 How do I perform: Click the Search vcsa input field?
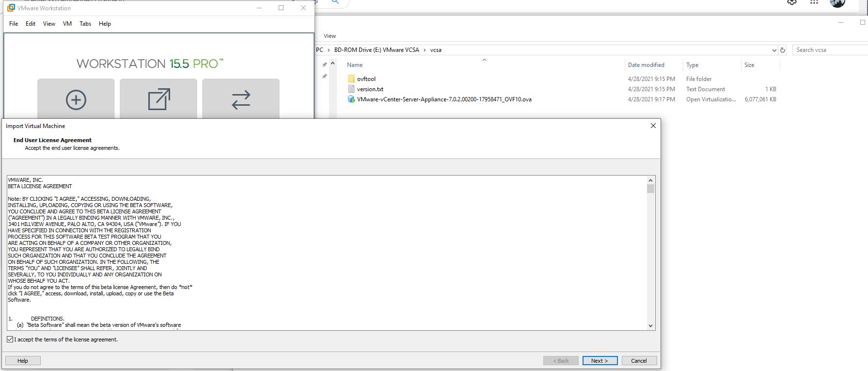click(830, 50)
